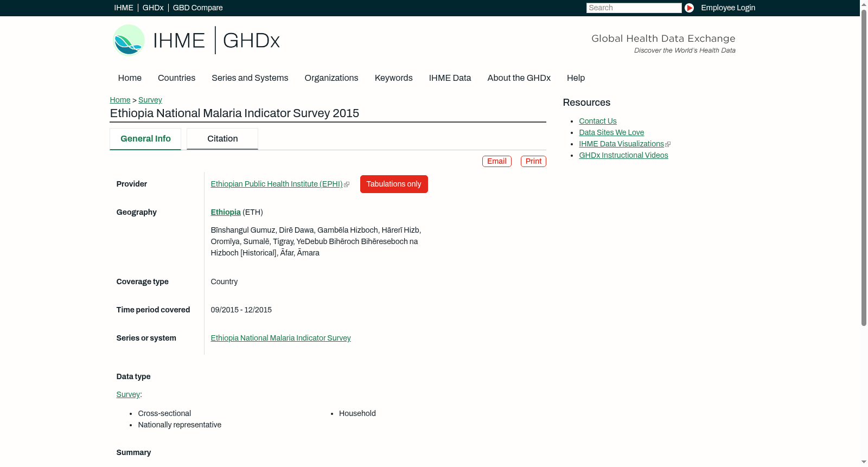Open Ethiopia National Malaria Indicator Survey series link
Image resolution: width=868 pixels, height=467 pixels.
point(280,338)
